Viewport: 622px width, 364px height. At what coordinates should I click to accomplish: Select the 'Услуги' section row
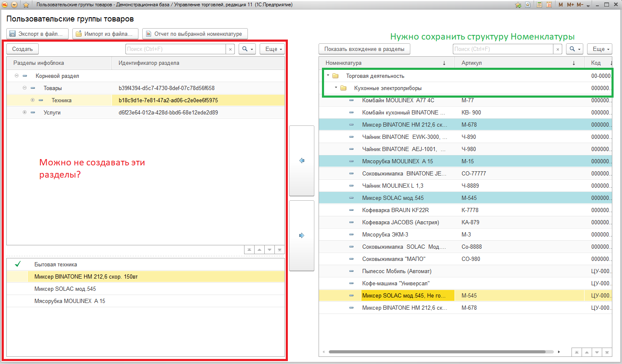[x=146, y=112]
